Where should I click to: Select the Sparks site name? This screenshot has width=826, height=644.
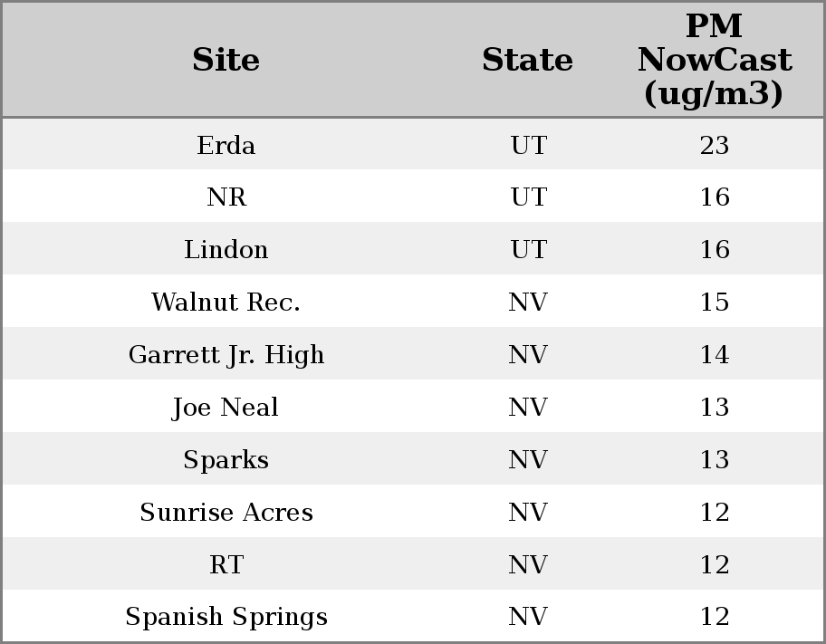(226, 460)
